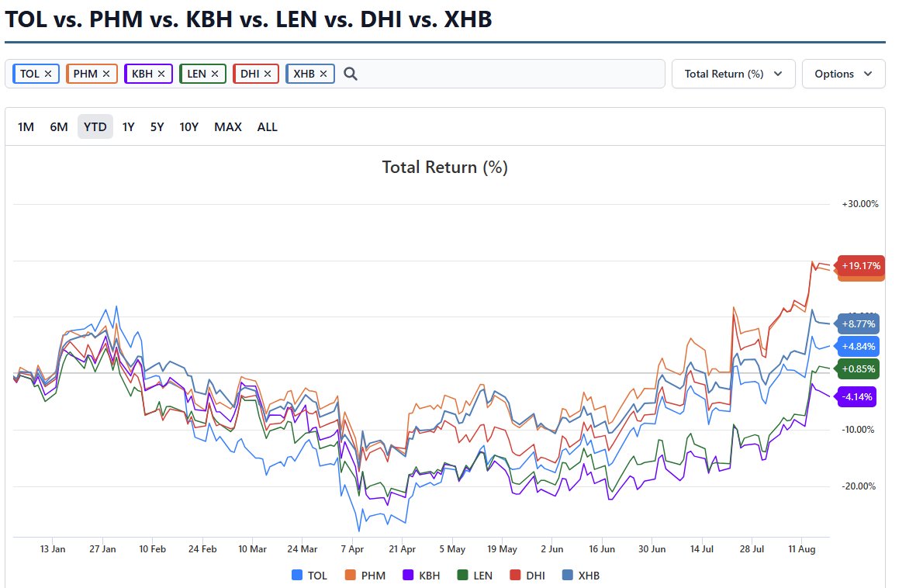Click the 14 Jul axis date
Image resolution: width=923 pixels, height=588 pixels.
pyautogui.click(x=702, y=549)
